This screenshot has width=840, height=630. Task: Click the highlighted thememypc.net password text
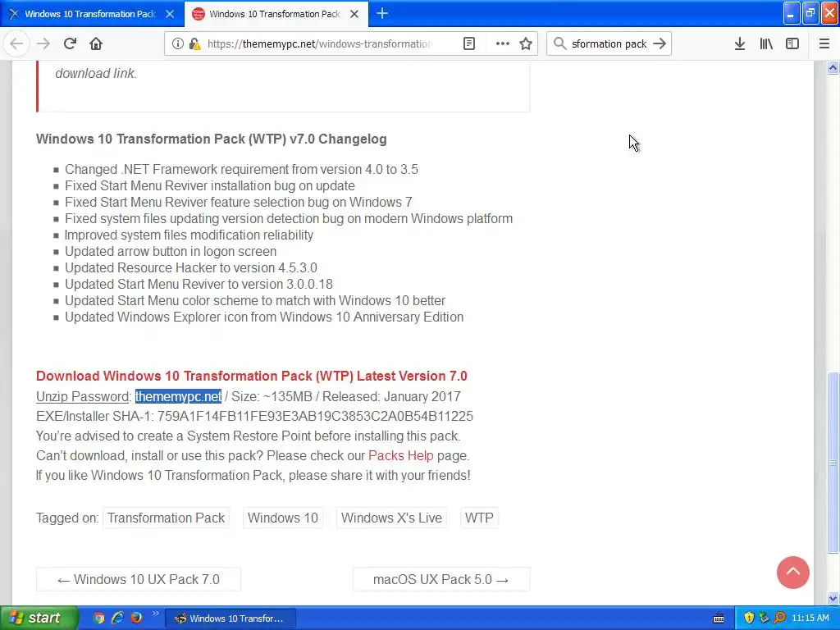click(x=178, y=396)
